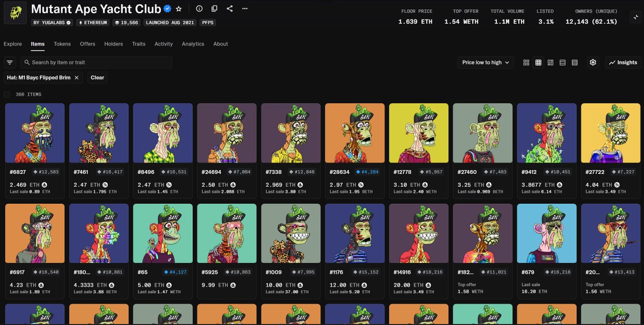Click marketplace icon beside 5.00 ETH price
Screen dimensions: 644x325
click(169, 285)
